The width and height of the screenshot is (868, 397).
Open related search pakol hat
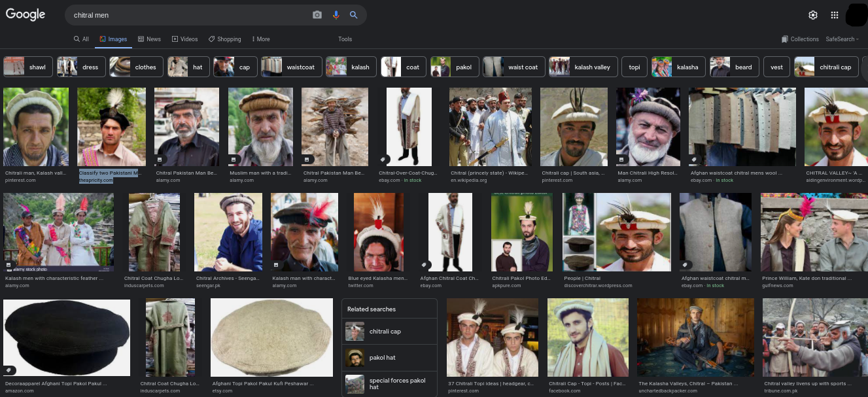[389, 358]
